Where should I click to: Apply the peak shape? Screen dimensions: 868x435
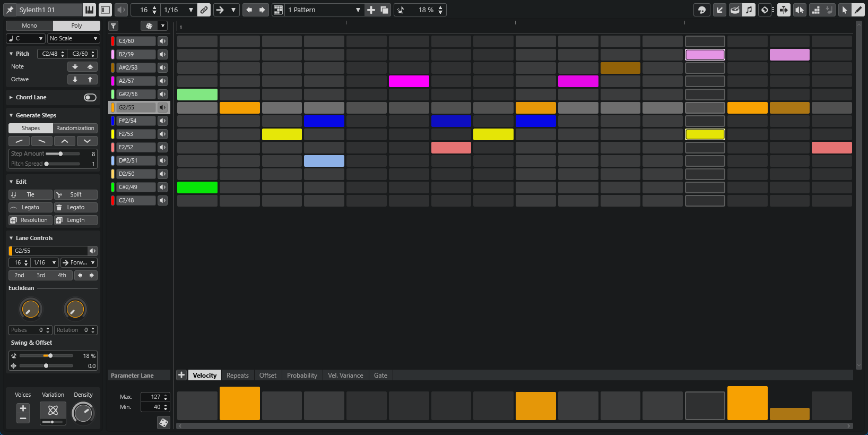tap(64, 141)
